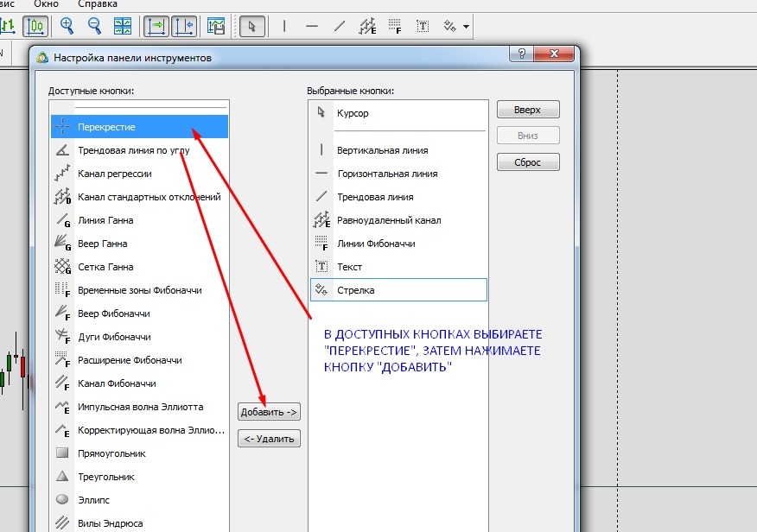Image resolution: width=757 pixels, height=532 pixels.
Task: Select Вилы Эндрюса item
Action: pyautogui.click(x=139, y=522)
